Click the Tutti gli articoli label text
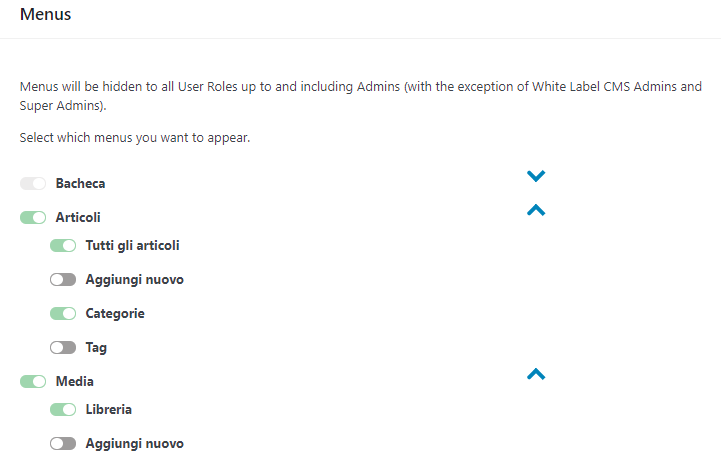 (x=132, y=245)
